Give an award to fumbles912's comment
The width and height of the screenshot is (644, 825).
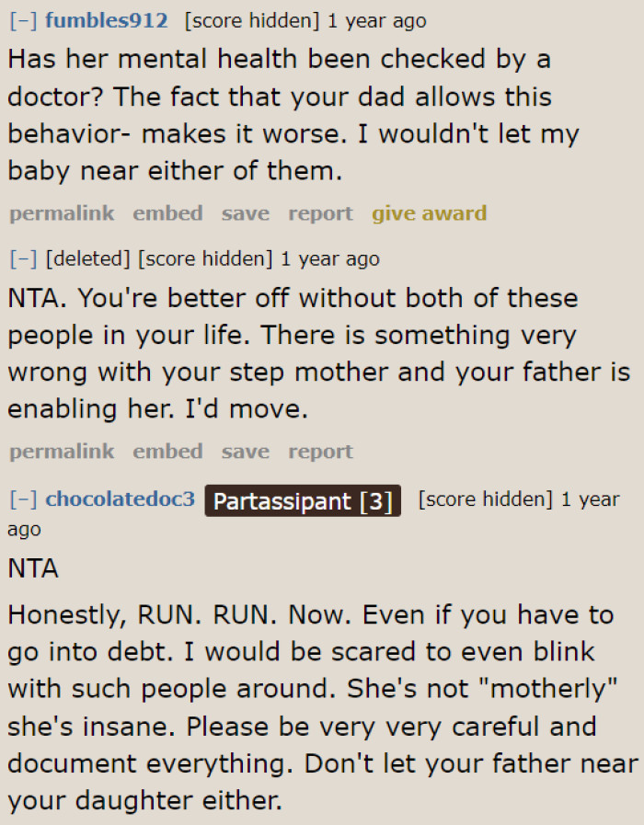[429, 212]
